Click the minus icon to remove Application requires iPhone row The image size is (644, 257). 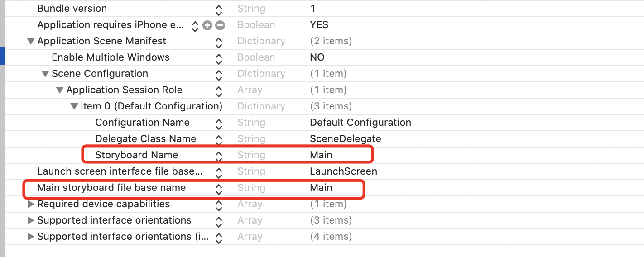pyautogui.click(x=220, y=25)
